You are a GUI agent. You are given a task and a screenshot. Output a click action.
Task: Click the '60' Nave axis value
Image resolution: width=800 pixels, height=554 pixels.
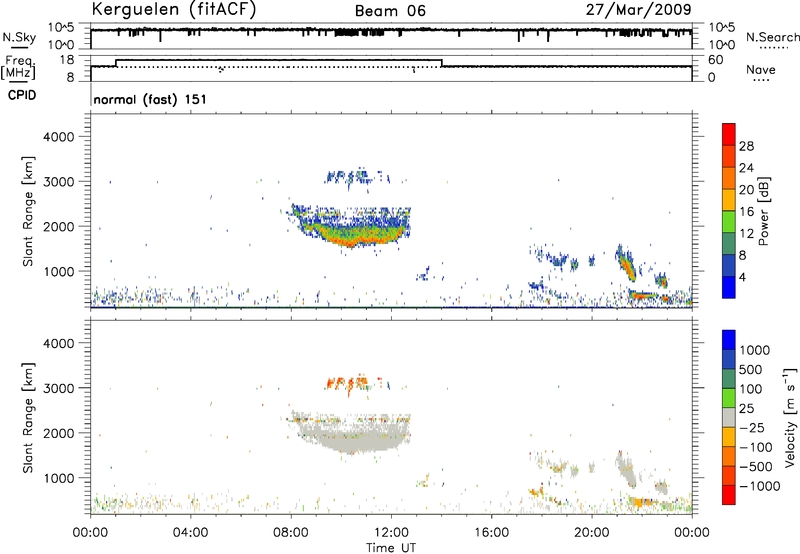point(716,60)
